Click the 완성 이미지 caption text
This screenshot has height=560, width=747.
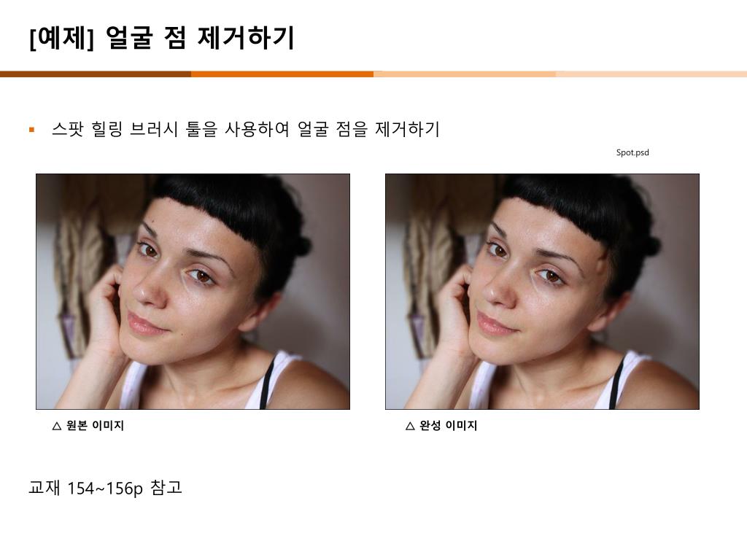(x=449, y=426)
